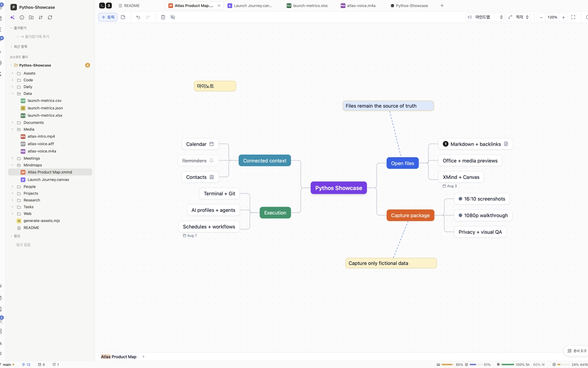Click the atlas-intro.mp4 file icon
This screenshot has height=368, width=588.
click(23, 136)
